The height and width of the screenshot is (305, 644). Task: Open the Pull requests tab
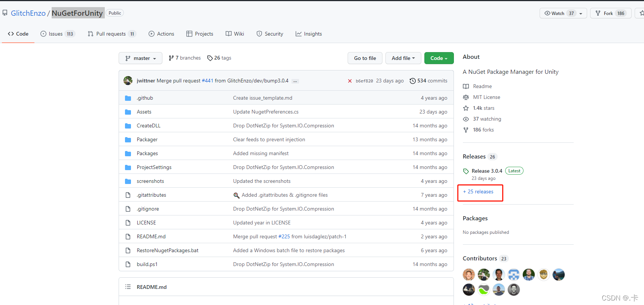point(112,34)
